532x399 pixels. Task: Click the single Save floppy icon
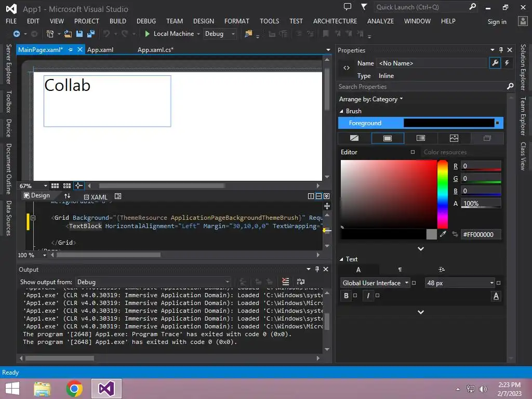click(79, 34)
